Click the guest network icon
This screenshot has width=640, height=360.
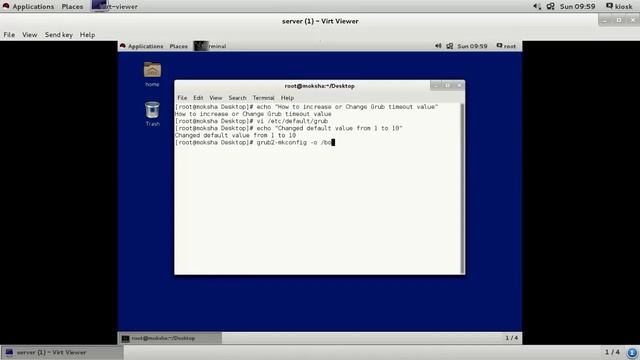[x=449, y=46]
